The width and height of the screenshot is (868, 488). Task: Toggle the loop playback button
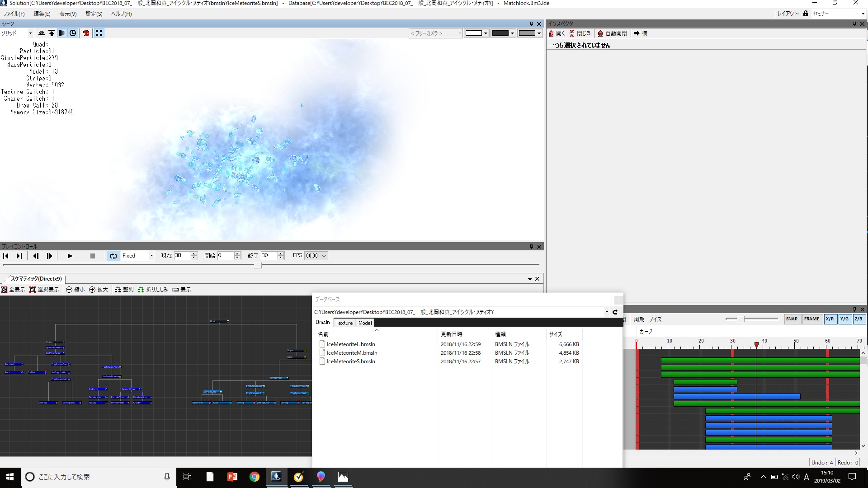pyautogui.click(x=113, y=256)
